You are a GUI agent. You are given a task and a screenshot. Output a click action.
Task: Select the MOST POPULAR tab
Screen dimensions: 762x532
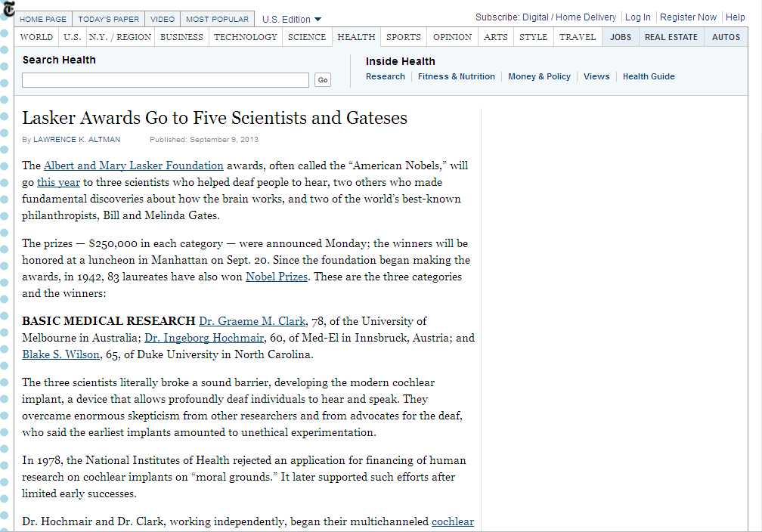(x=217, y=17)
